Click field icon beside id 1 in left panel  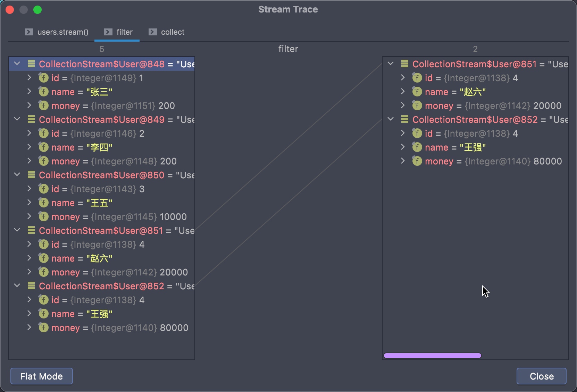[x=43, y=78]
